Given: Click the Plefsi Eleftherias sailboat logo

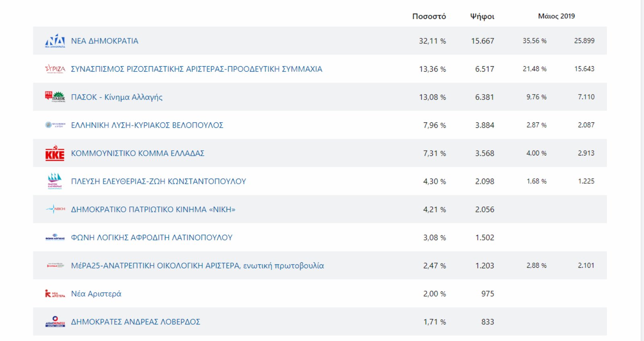Looking at the screenshot, I should click(x=55, y=181).
